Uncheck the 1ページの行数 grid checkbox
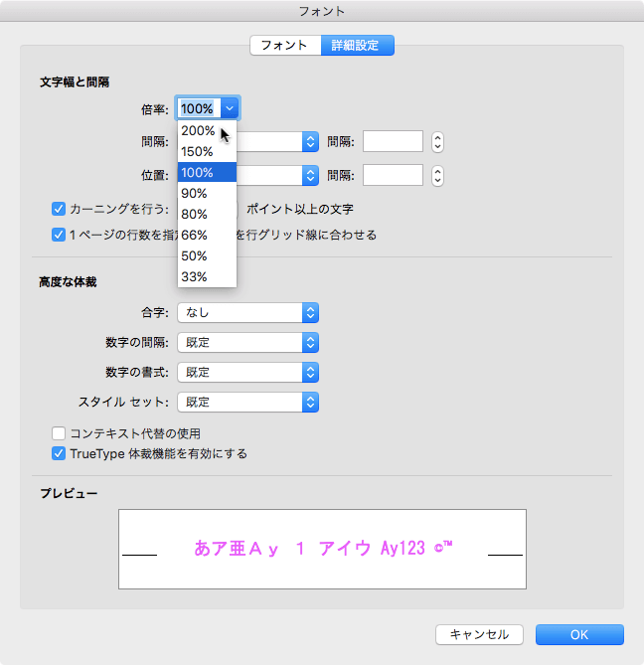The height and width of the screenshot is (665, 644). (59, 236)
